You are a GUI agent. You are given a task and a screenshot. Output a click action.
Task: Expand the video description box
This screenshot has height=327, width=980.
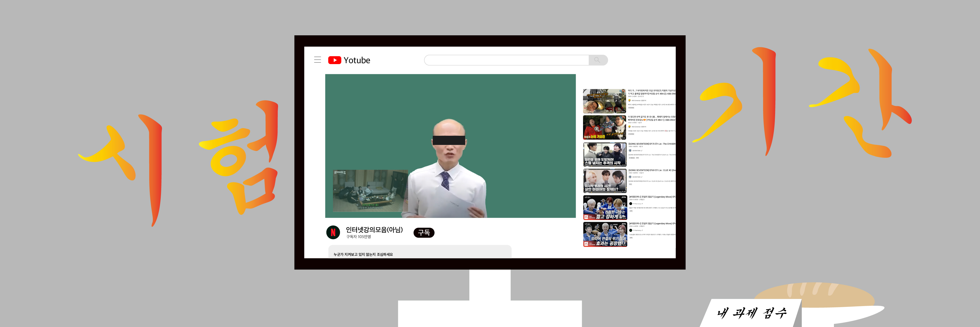pos(419,252)
